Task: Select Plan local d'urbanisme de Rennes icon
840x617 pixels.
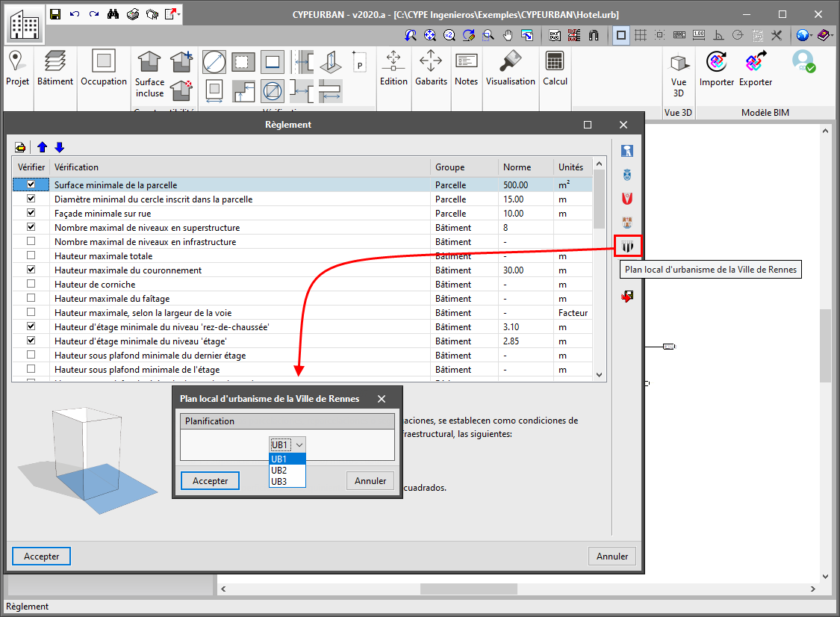Action: (628, 246)
